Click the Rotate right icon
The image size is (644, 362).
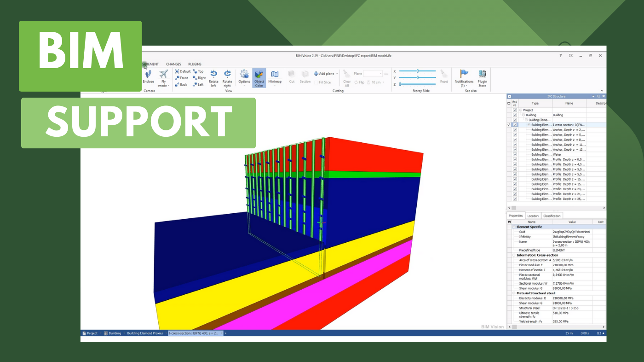(x=227, y=74)
